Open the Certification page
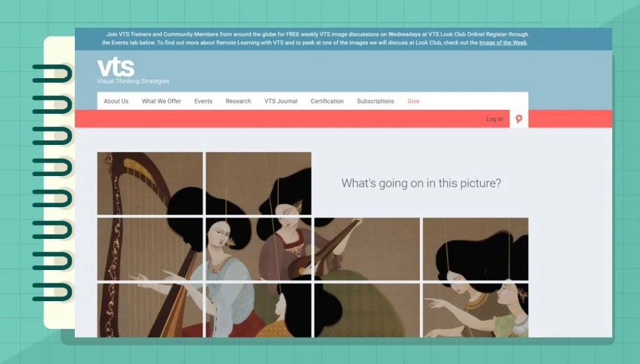This screenshot has width=640, height=364. point(327,101)
